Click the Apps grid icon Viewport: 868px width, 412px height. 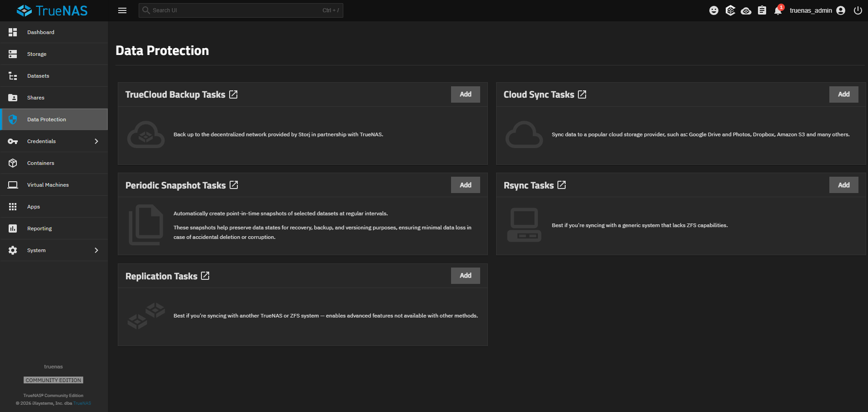pyautogui.click(x=13, y=207)
